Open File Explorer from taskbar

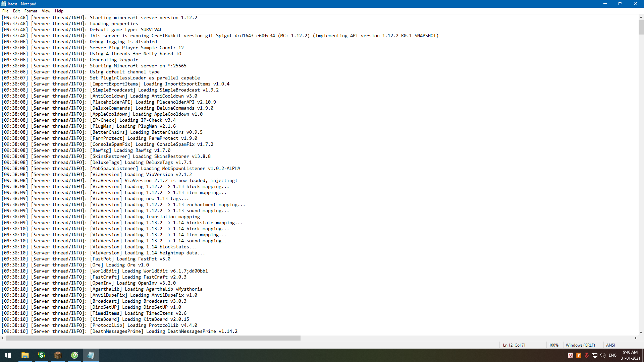25,355
